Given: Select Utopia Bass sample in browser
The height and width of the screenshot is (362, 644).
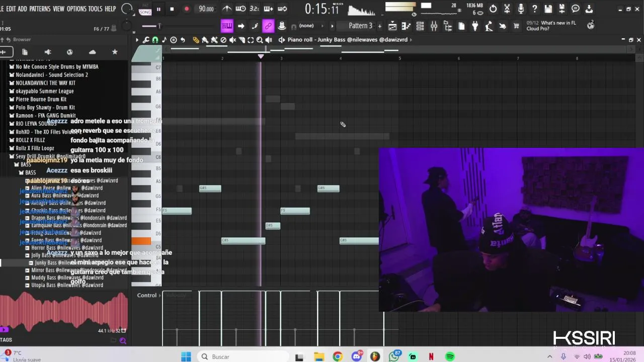Looking at the screenshot, I should point(64,285).
